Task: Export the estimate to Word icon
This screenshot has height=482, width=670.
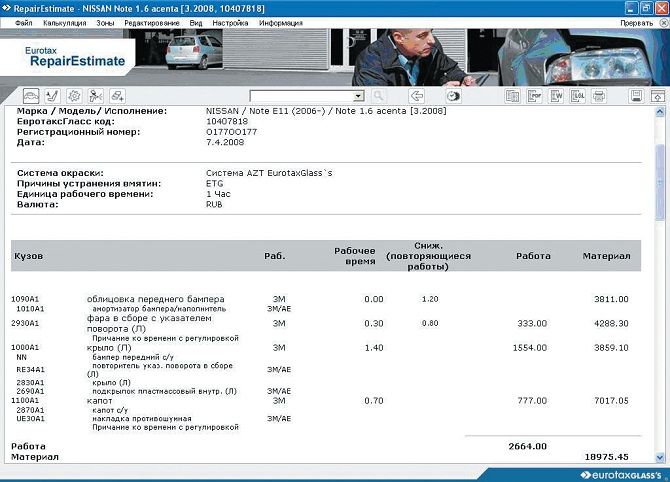Action: 556,96
